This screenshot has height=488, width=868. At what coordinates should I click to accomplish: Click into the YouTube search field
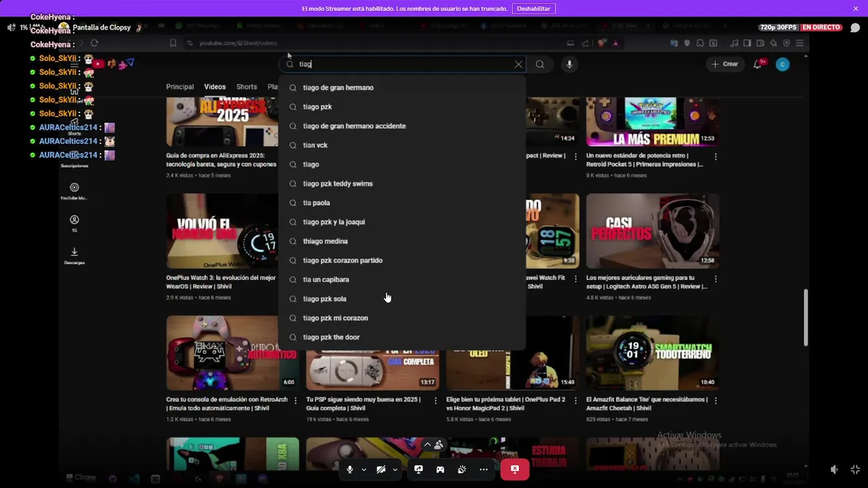click(x=403, y=64)
